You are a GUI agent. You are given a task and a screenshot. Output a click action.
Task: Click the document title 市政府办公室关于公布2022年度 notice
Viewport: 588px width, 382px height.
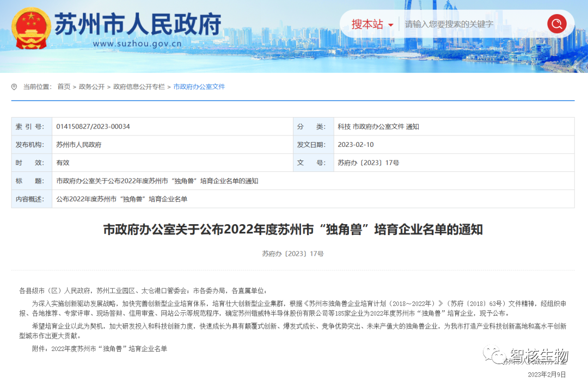293,229
